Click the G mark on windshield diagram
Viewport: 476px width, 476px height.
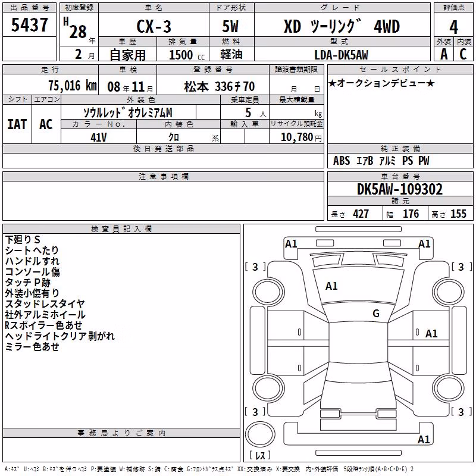(x=376, y=313)
